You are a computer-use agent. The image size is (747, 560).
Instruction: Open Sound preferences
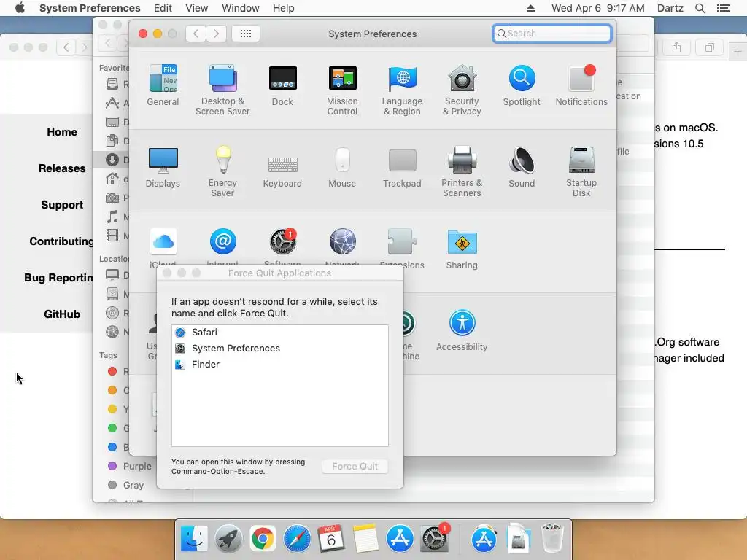[522, 168]
